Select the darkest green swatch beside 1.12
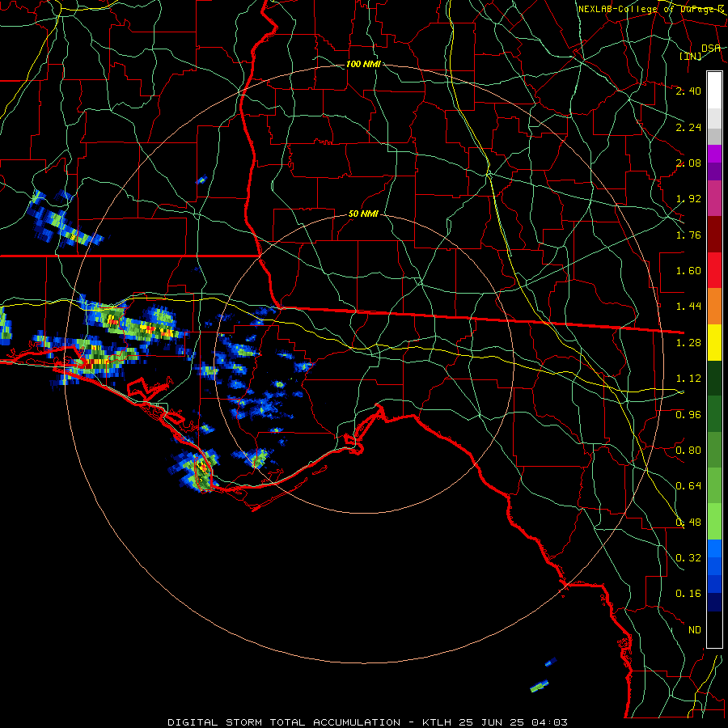This screenshot has height=728, width=728. pos(714,378)
